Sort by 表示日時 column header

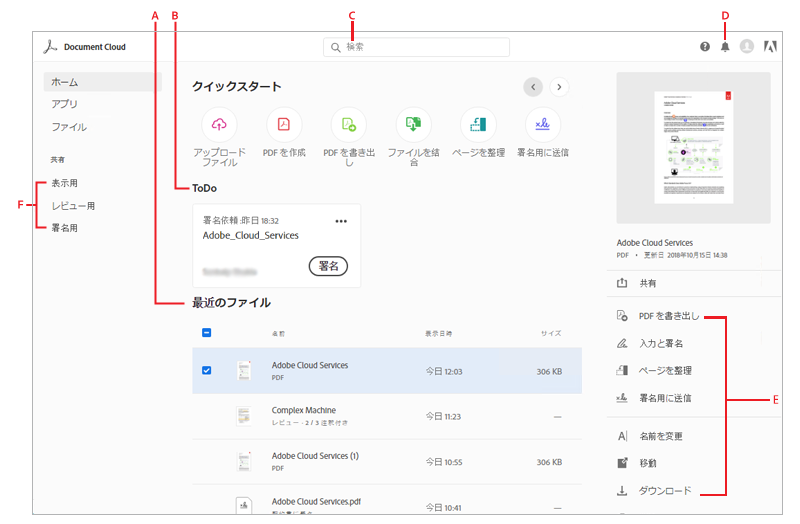tap(439, 334)
